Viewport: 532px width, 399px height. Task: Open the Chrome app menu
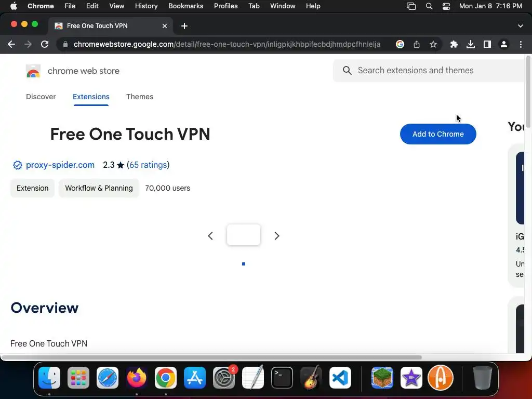click(41, 6)
